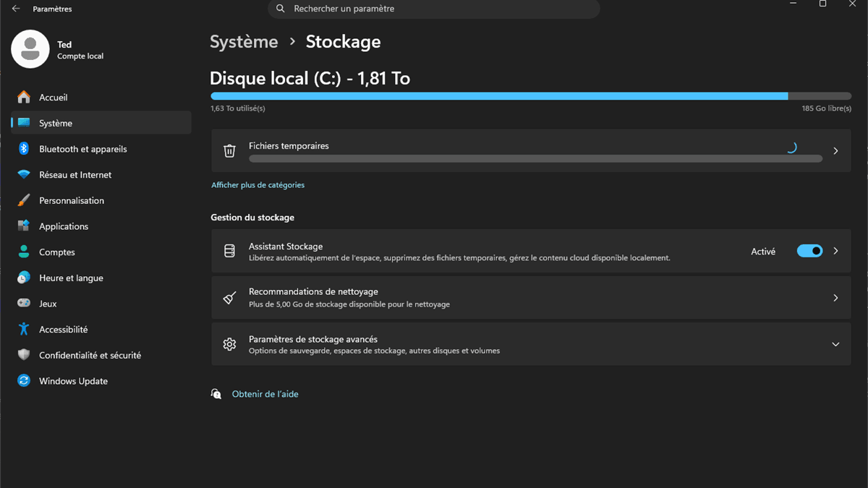Open Fichiers temporaires via its right chevron

835,151
